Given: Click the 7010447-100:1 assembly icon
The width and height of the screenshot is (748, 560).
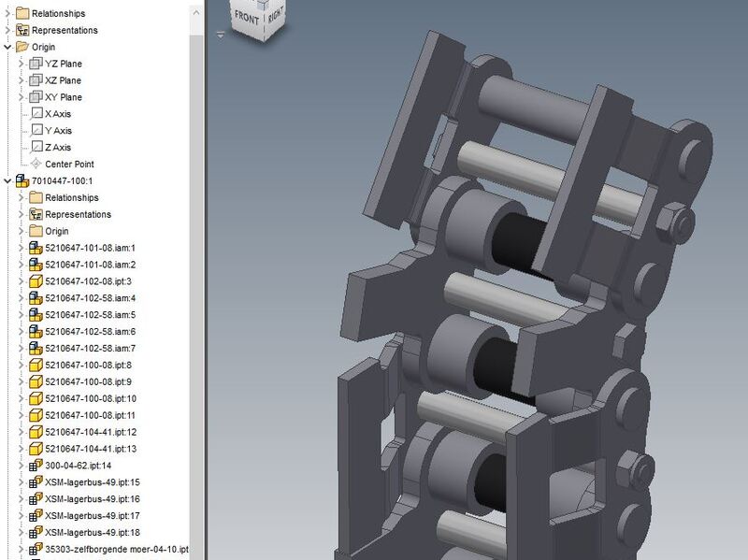Looking at the screenshot, I should (x=22, y=180).
